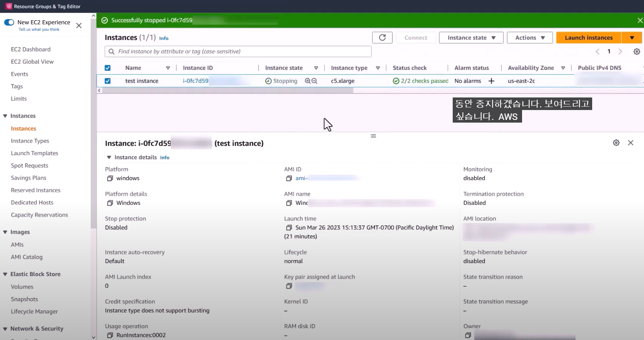This screenshot has width=644, height=340.
Task: Collapse the Instance details section
Action: [x=109, y=157]
